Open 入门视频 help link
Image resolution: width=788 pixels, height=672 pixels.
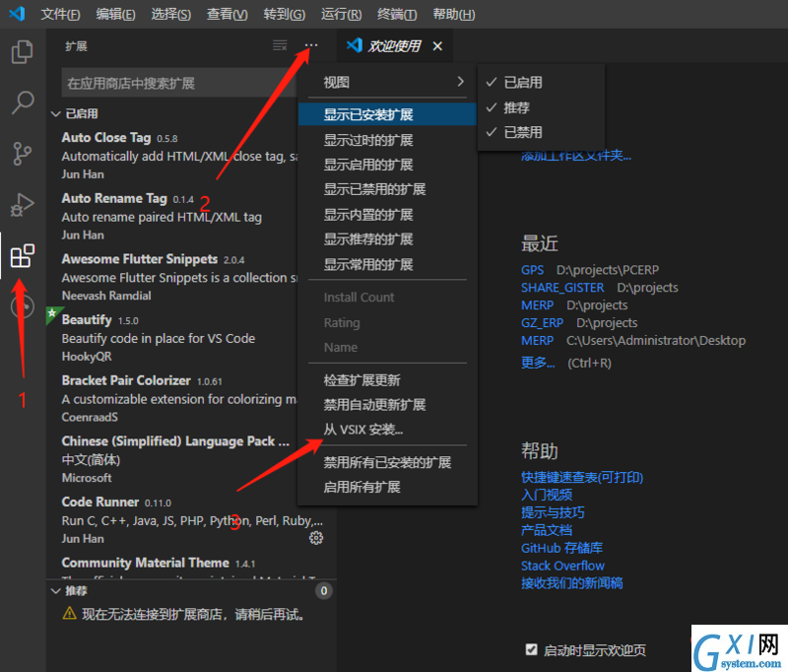pyautogui.click(x=547, y=495)
